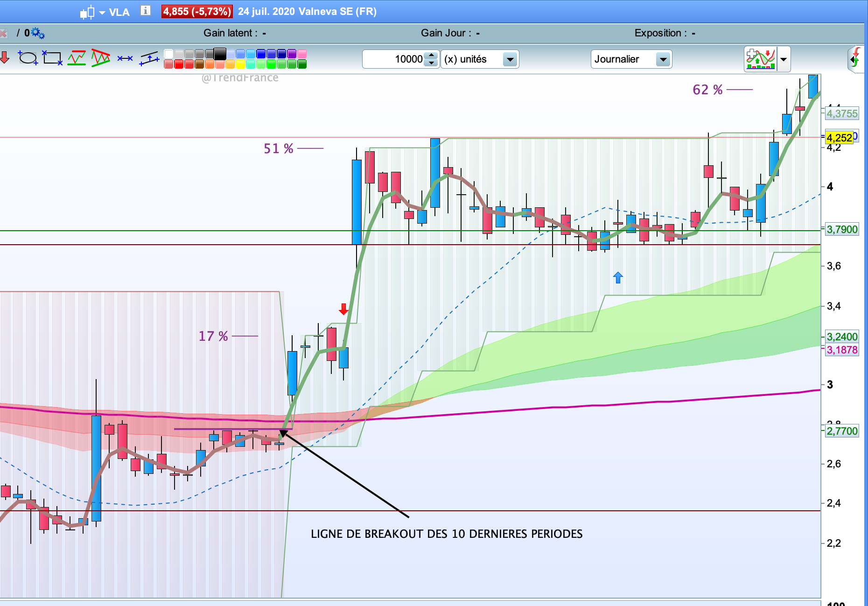This screenshot has height=606, width=868.
Task: Click the yellow 4,252 price label
Action: point(839,138)
